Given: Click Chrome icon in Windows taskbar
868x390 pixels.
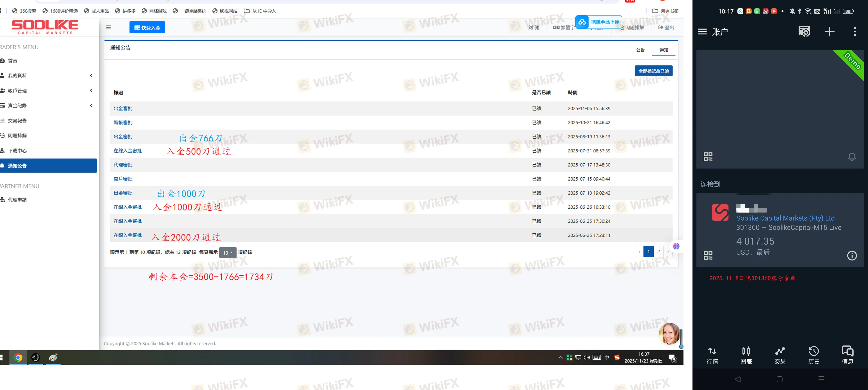Looking at the screenshot, I should click(18, 358).
